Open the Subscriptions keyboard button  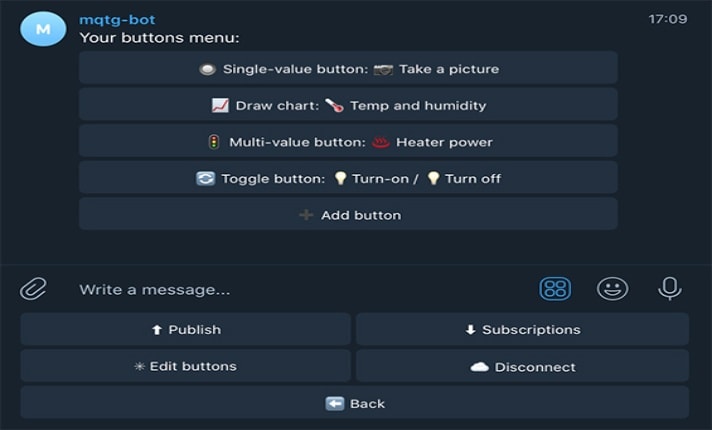point(522,329)
